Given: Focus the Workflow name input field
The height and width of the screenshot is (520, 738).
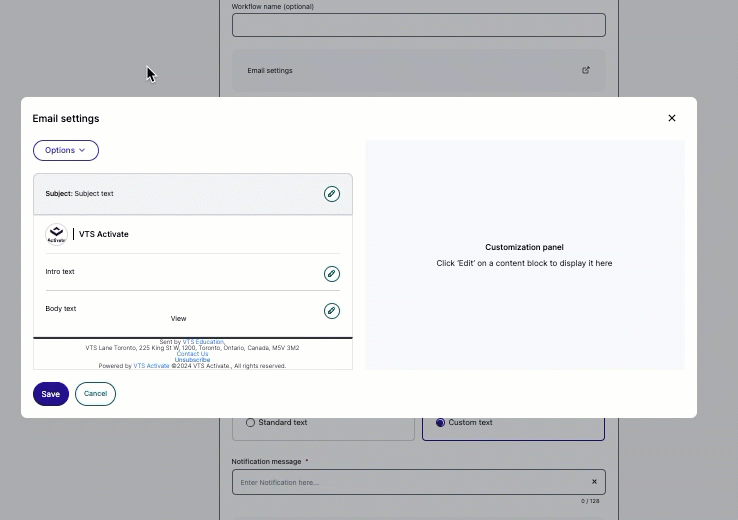Looking at the screenshot, I should pos(418,25).
